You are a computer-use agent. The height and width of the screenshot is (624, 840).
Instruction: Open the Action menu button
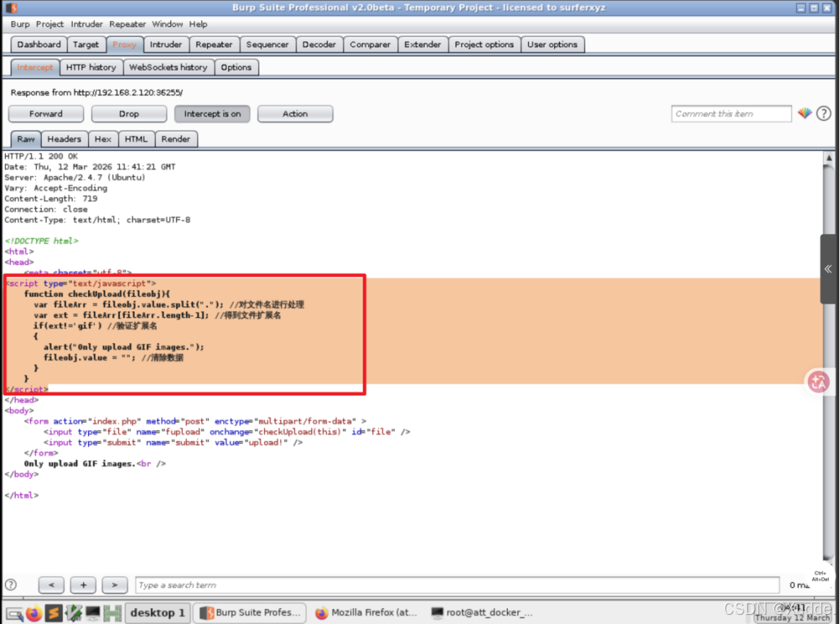coord(295,114)
